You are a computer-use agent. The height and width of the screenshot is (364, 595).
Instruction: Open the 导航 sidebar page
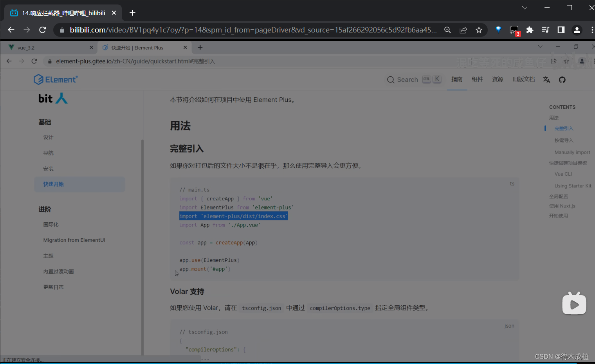pos(48,153)
